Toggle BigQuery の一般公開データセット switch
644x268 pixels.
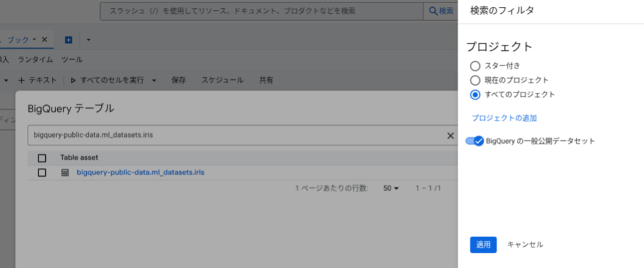tap(474, 141)
